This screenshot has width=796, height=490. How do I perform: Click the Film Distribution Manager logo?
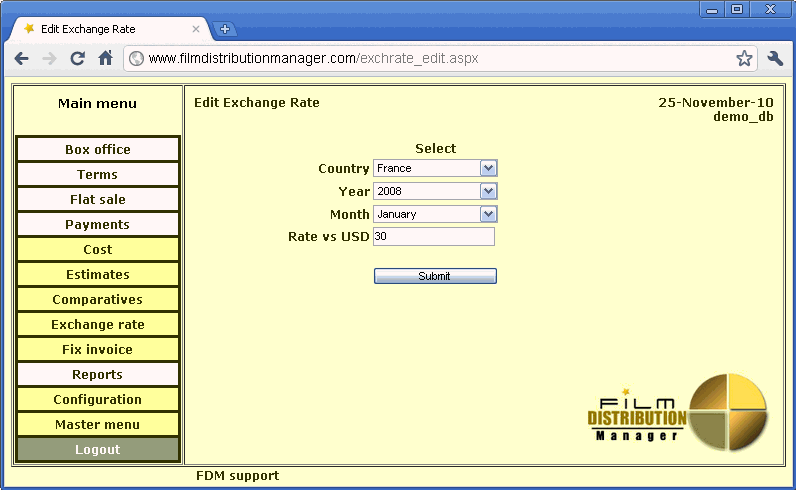[678, 414]
